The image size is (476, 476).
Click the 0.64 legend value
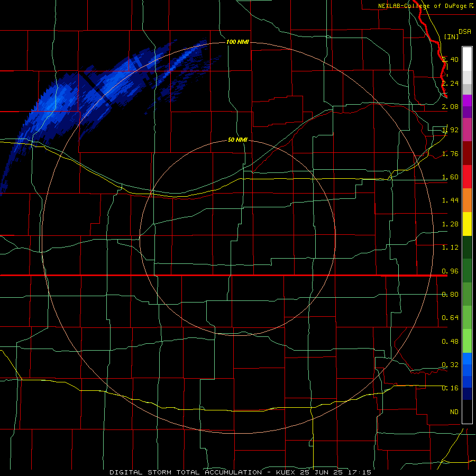450,318
